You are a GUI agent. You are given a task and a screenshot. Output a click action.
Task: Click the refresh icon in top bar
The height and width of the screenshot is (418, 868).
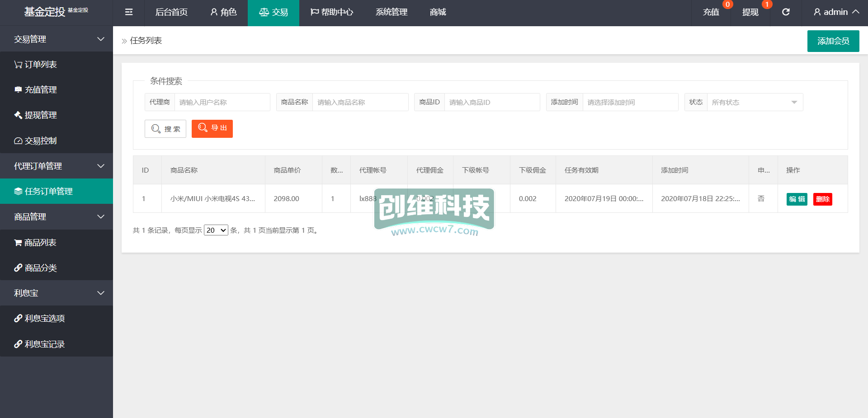786,12
